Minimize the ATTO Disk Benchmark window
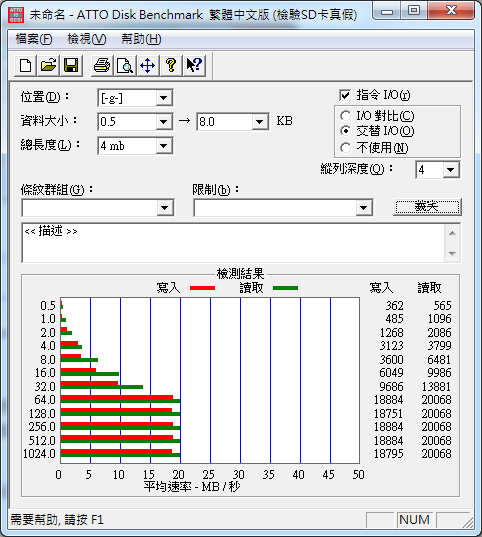 387,11
